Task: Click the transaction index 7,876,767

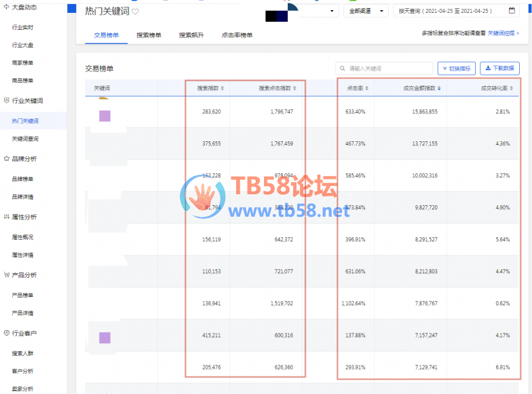Action: click(x=426, y=303)
